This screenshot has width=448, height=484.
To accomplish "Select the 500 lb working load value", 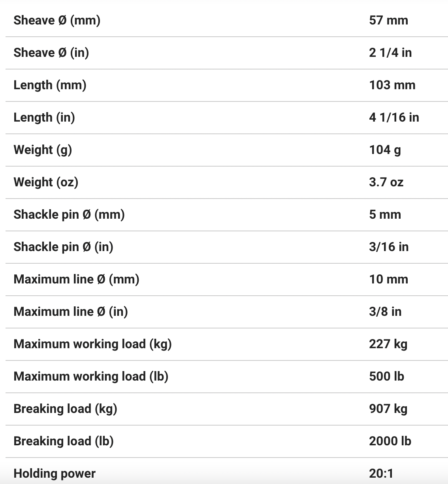I will (386, 376).
